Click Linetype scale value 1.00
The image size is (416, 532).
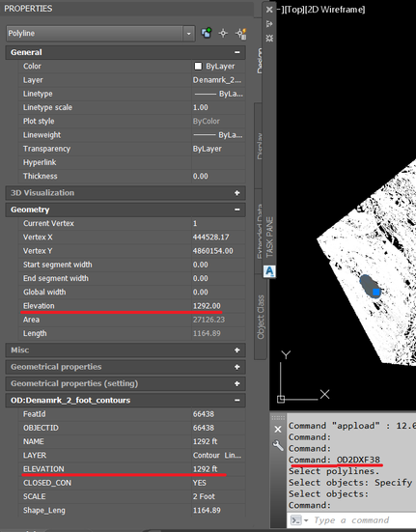[218, 107]
